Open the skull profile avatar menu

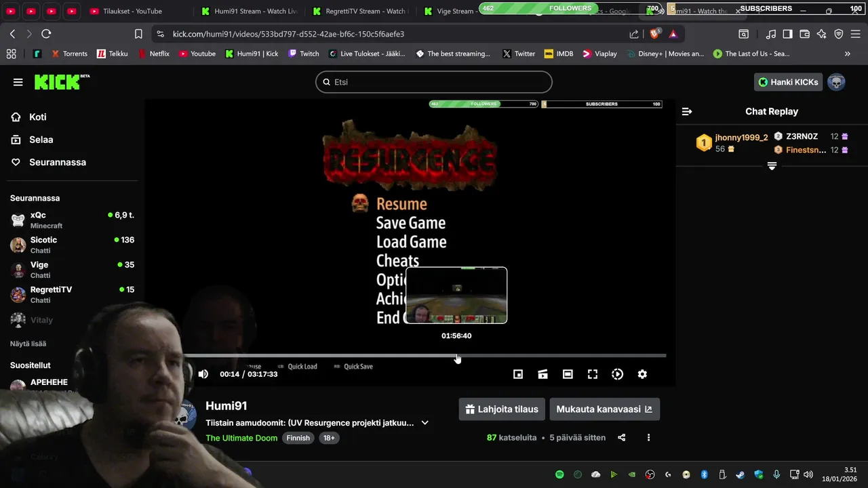pyautogui.click(x=836, y=82)
